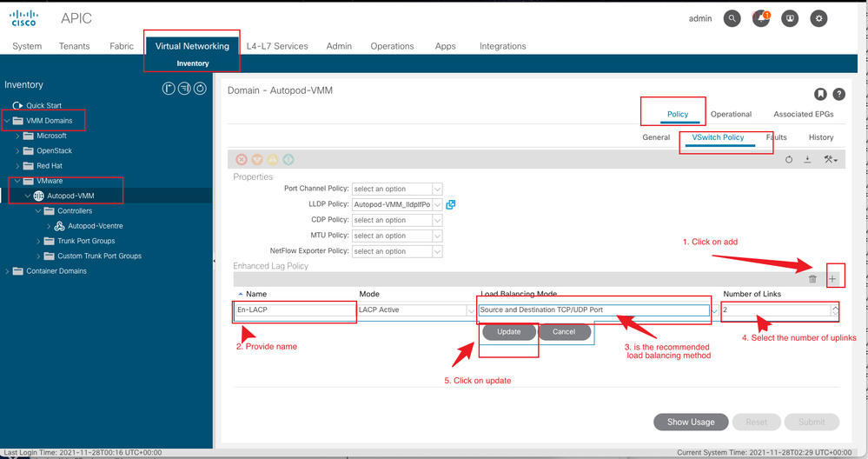Open the LLDP Policy dropdown
Image resolution: width=868 pixels, height=459 pixels.
[x=437, y=204]
